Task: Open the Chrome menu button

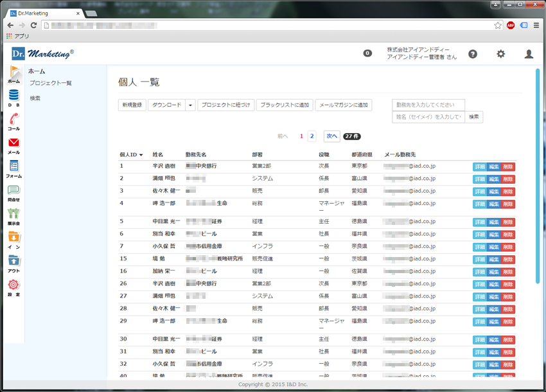Action: click(536, 25)
